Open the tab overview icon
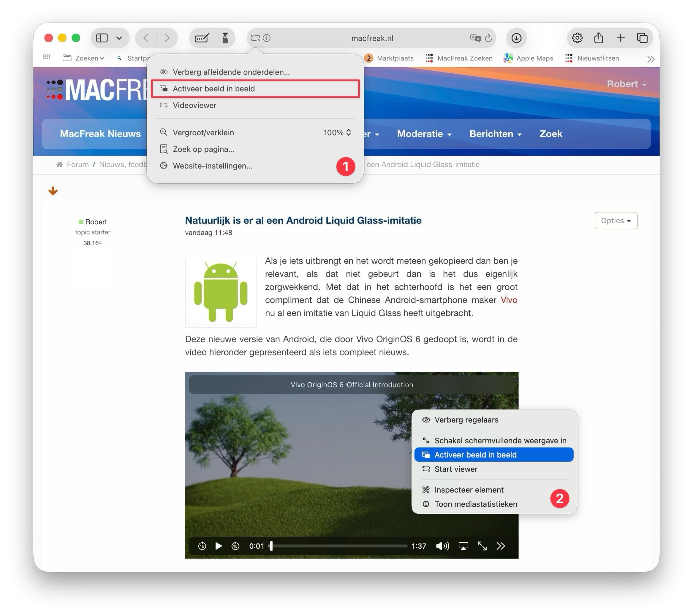Viewport: 693px width, 616px height. tap(642, 38)
